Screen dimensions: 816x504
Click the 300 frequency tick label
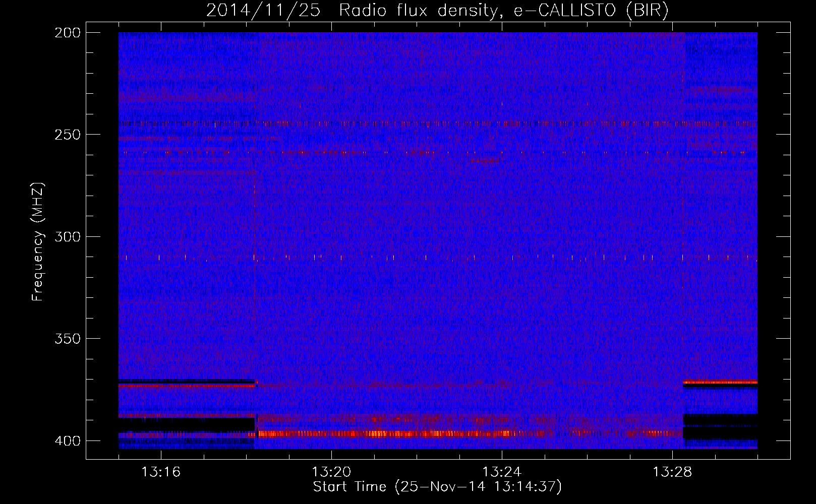[68, 237]
